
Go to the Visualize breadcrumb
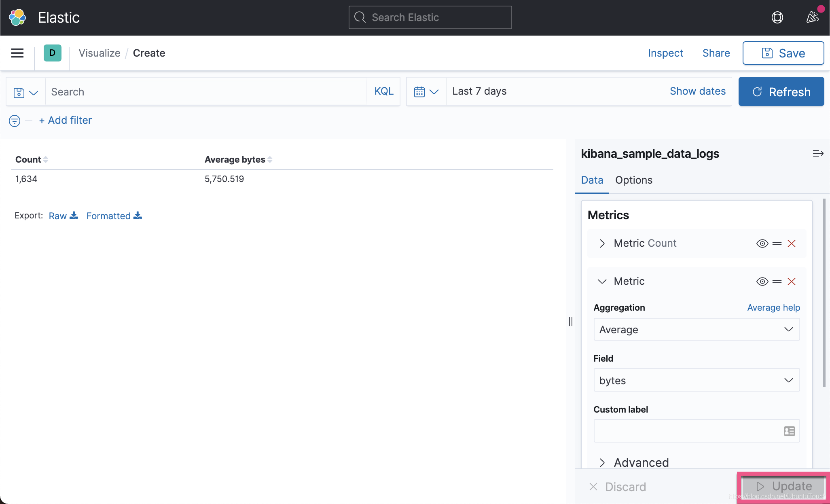[x=100, y=53]
